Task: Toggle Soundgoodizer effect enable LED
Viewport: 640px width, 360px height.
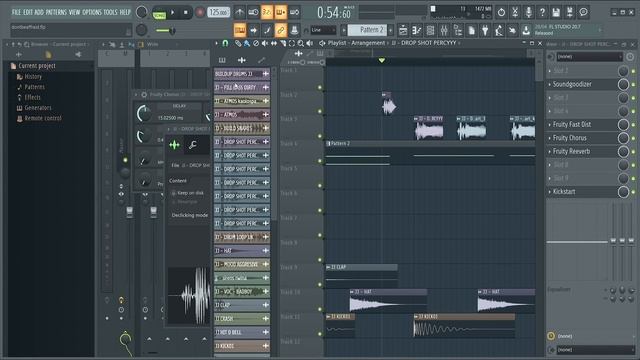Action: tap(633, 84)
